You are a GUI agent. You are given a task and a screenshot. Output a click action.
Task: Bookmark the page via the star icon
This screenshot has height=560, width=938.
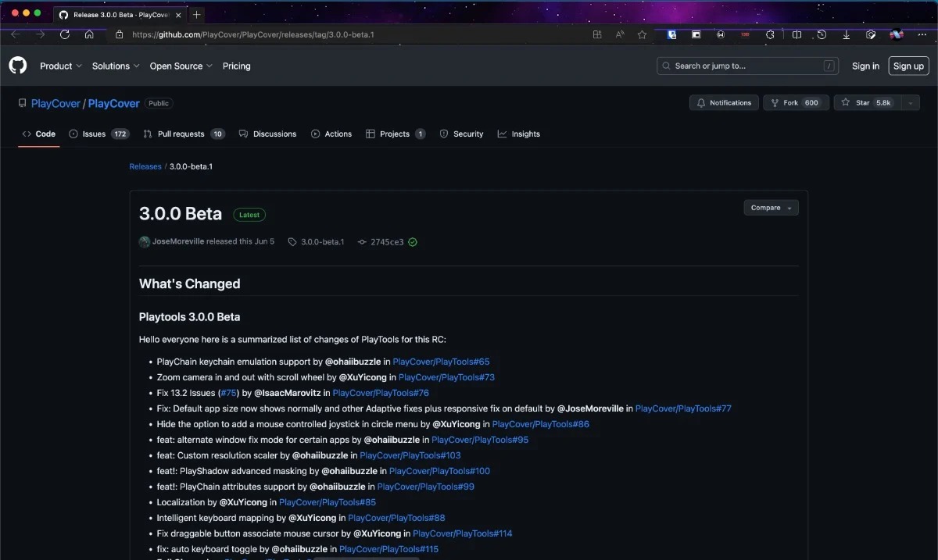coord(641,34)
